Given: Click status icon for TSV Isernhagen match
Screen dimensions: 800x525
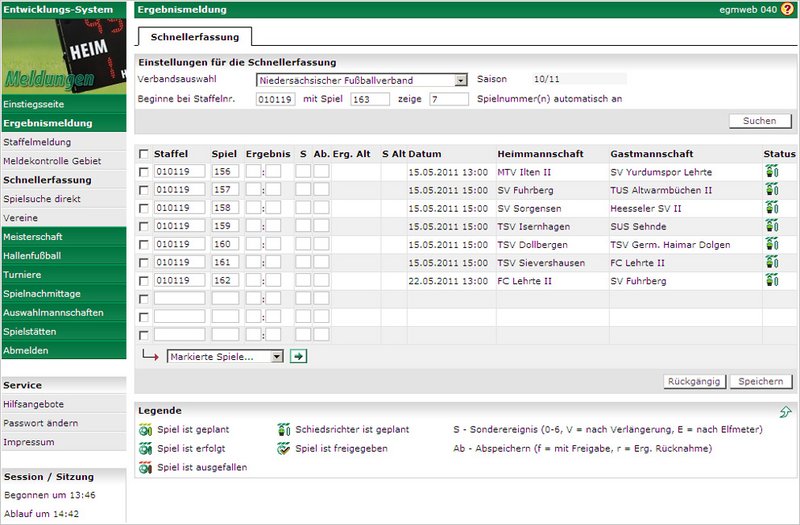Looking at the screenshot, I should click(x=772, y=226).
